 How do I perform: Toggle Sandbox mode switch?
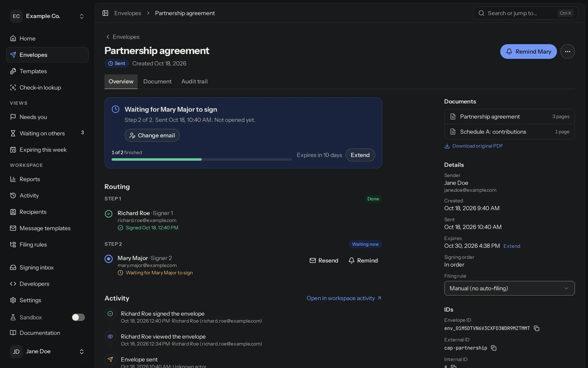78,317
